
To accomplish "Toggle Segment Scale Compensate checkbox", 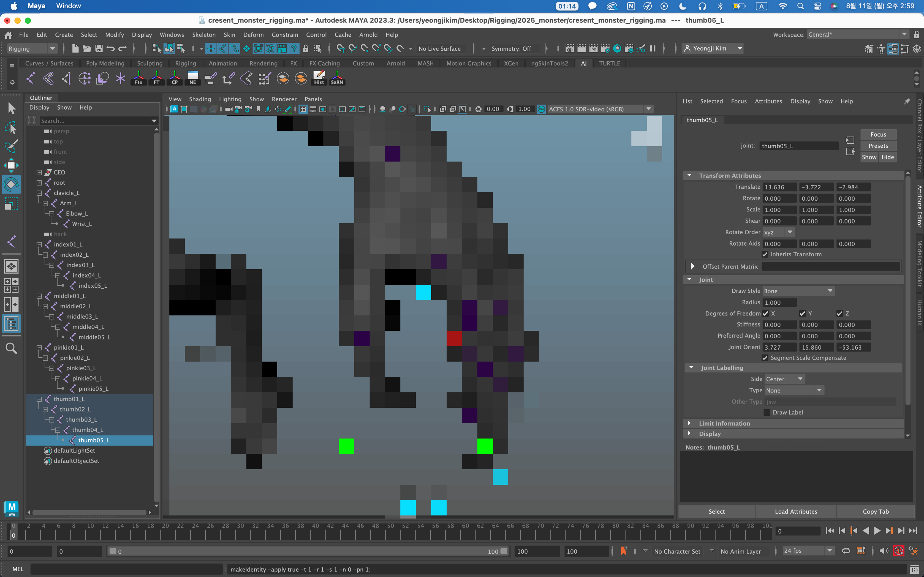I will tap(765, 358).
